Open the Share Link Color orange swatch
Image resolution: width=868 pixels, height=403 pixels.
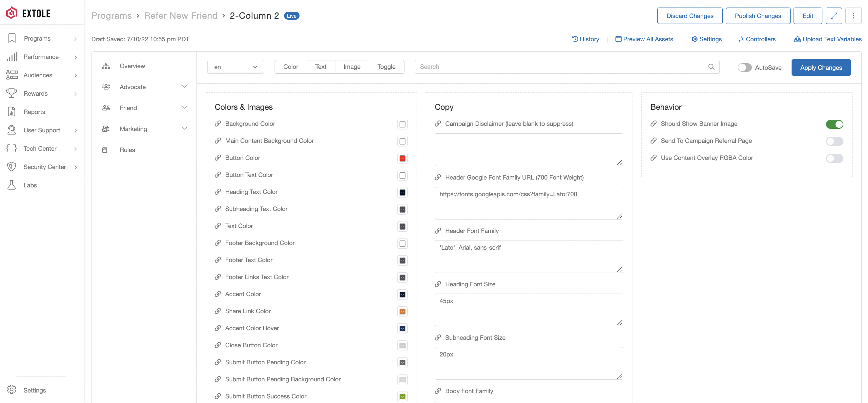(x=402, y=312)
